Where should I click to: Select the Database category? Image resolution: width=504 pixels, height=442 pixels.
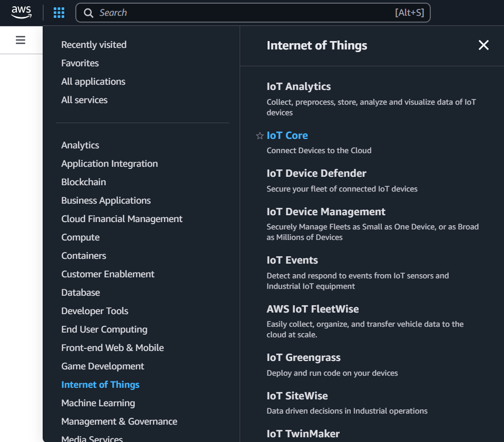pyautogui.click(x=81, y=293)
